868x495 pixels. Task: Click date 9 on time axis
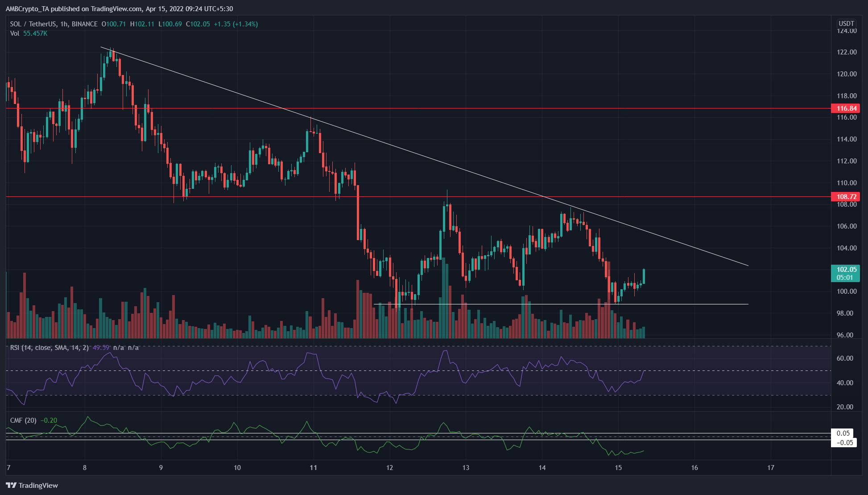click(x=161, y=468)
